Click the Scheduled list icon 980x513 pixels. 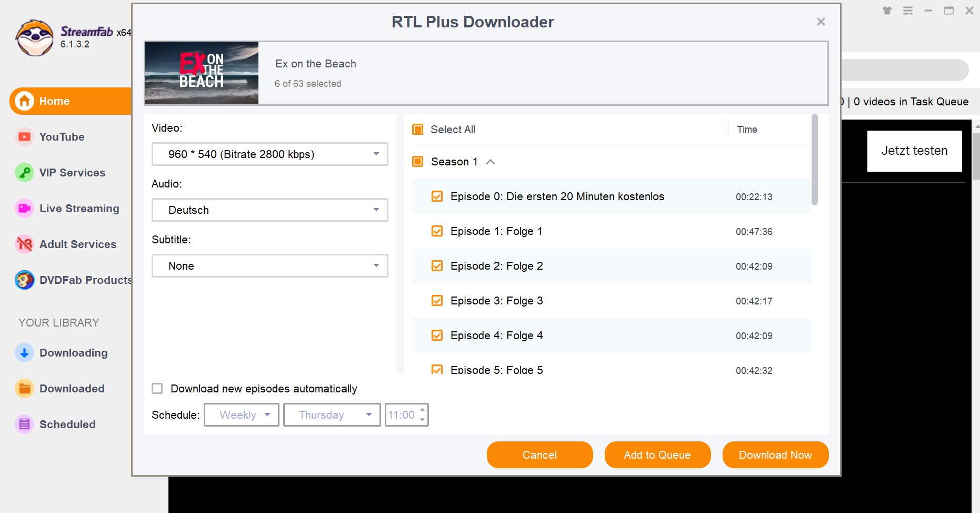24,425
